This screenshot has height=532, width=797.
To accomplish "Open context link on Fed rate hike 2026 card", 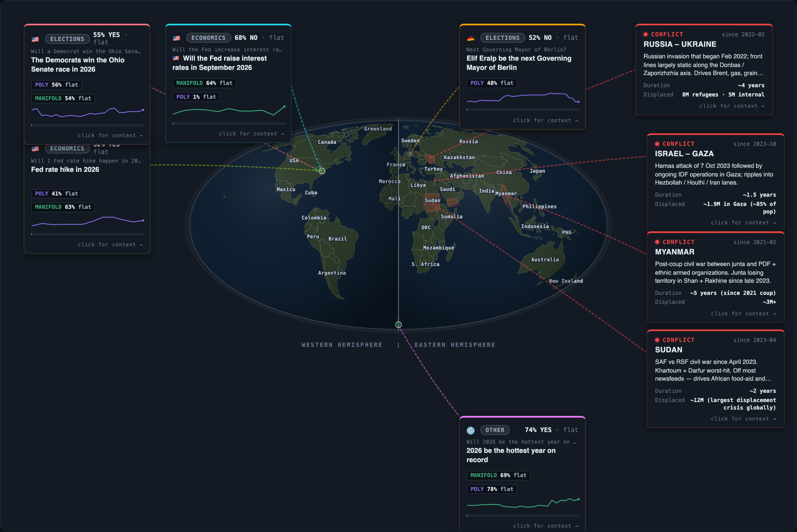I will point(110,245).
